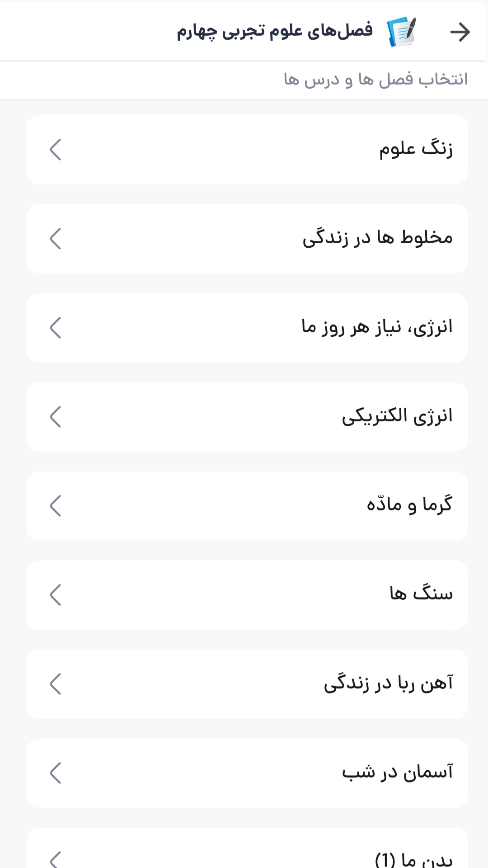Expand the انرژی الکتریکی chevron
488x868 pixels.
(56, 417)
